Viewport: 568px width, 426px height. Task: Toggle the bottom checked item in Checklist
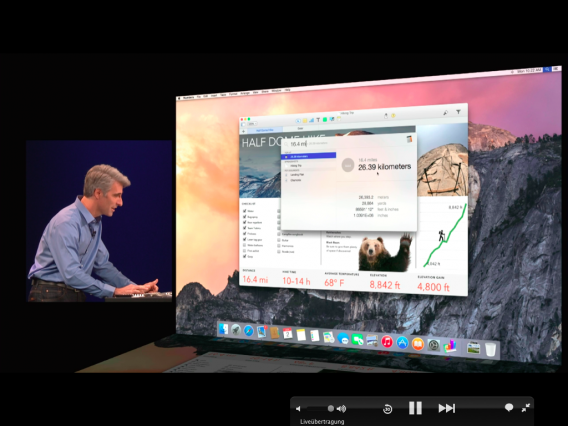tap(245, 256)
